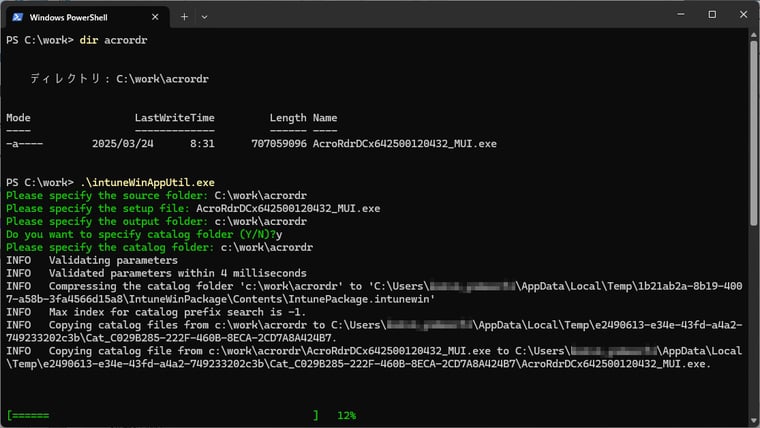Select the Windows PowerShell tab
The image size is (760, 428).
click(x=88, y=17)
